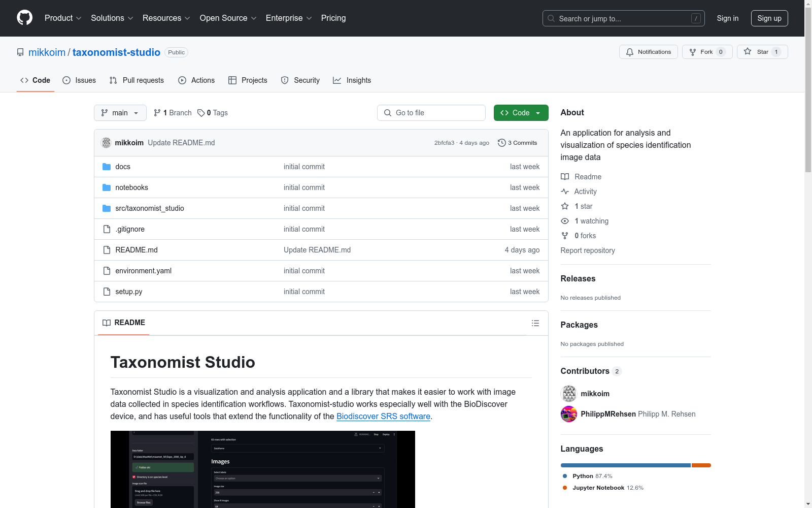This screenshot has height=508, width=812.
Task: Click the README screenshot image
Action: 263,469
